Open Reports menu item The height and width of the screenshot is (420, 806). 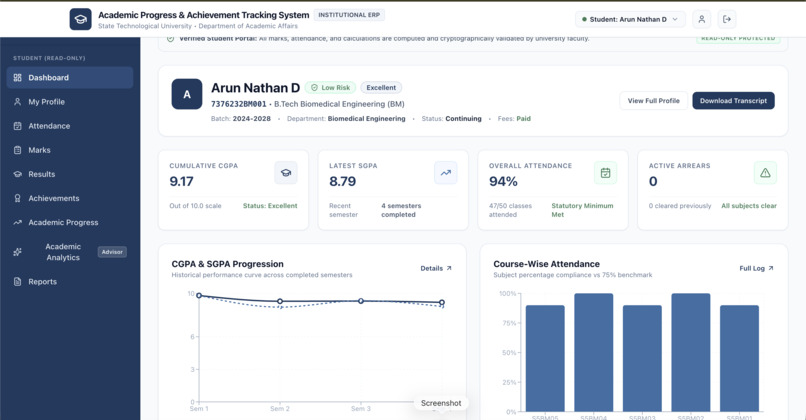[70, 282]
